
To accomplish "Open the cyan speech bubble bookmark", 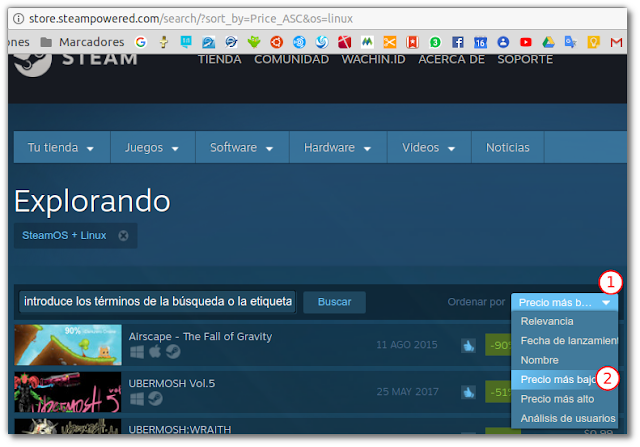I will click(186, 42).
